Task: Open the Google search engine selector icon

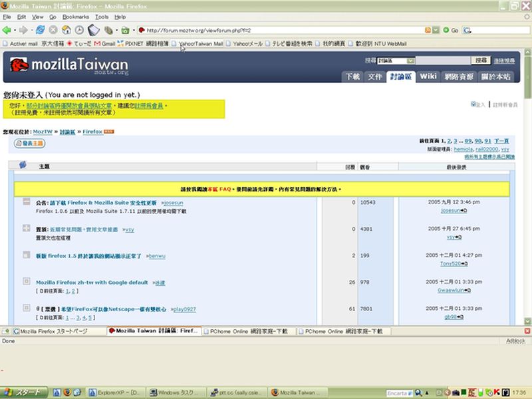Action: pyautogui.click(x=467, y=30)
